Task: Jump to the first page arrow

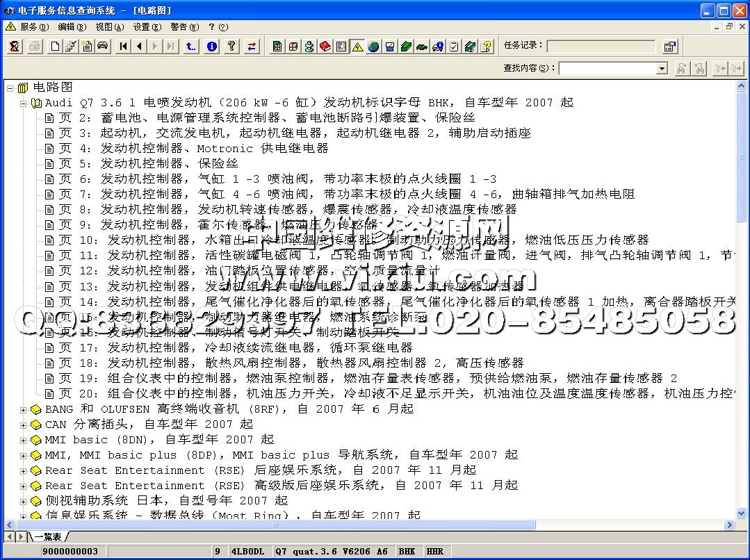Action: coord(124,47)
